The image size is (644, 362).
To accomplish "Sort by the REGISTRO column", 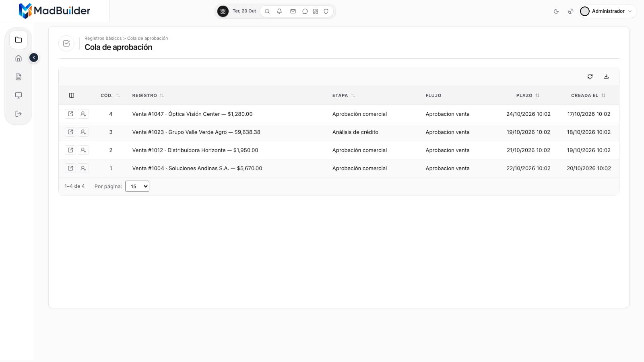I will pos(148,95).
